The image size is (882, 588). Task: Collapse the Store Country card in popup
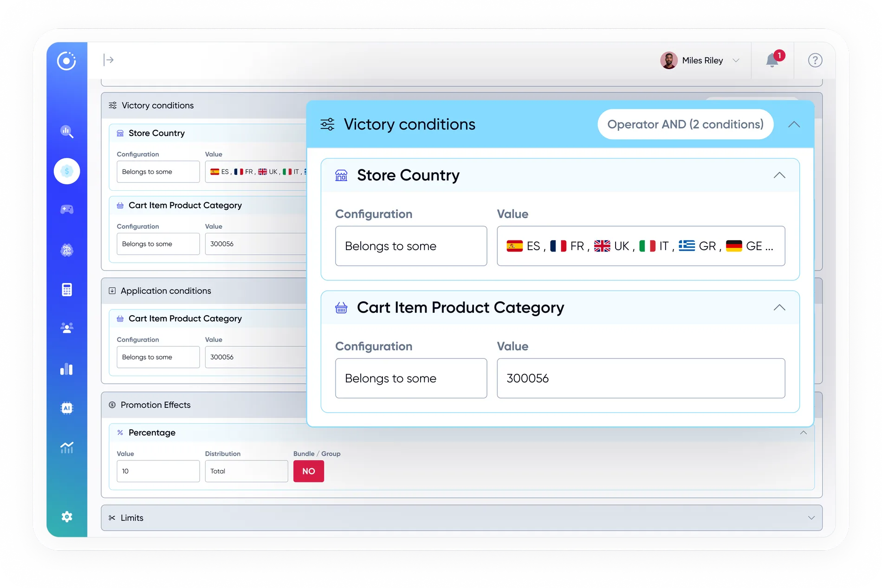point(779,175)
